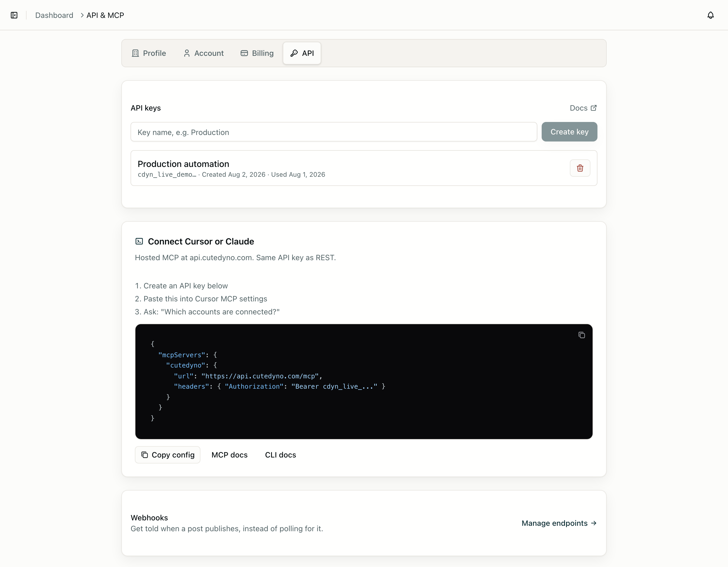Image resolution: width=728 pixels, height=567 pixels.
Task: Copy code block using corner icon
Action: (581, 335)
